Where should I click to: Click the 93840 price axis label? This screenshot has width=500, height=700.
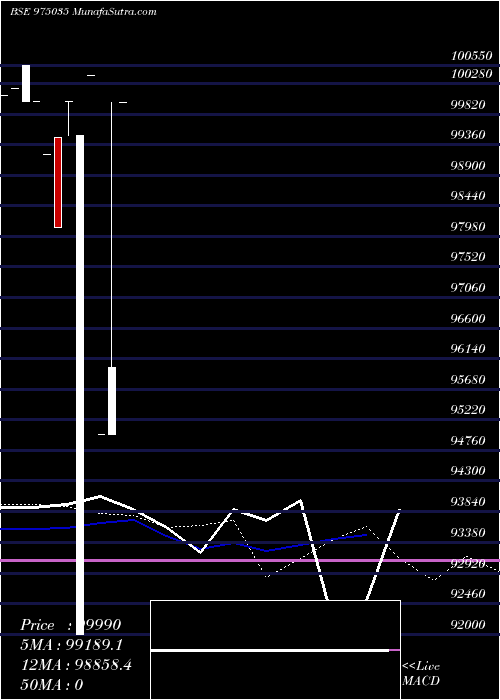coord(468,502)
